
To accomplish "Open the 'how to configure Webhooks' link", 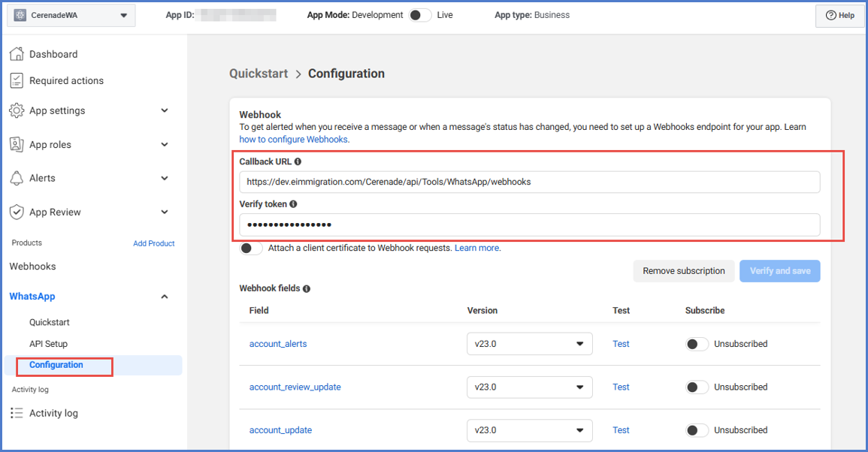I will (x=293, y=140).
